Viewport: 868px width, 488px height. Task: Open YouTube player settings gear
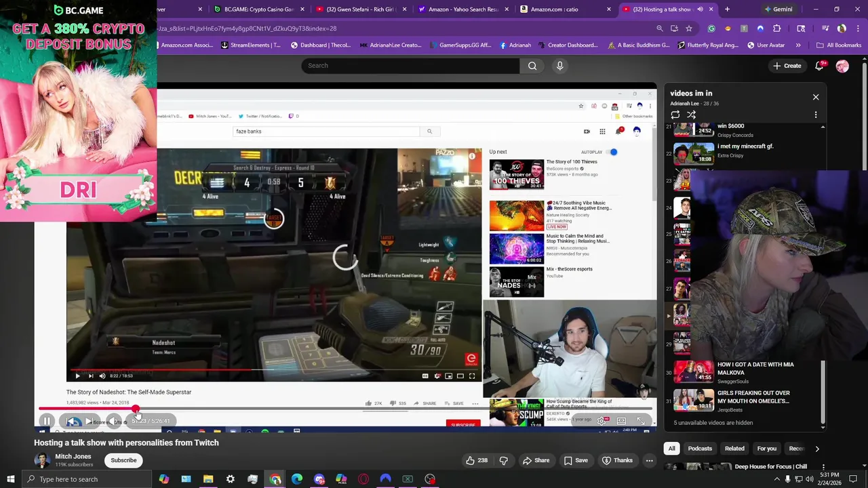[x=601, y=421]
